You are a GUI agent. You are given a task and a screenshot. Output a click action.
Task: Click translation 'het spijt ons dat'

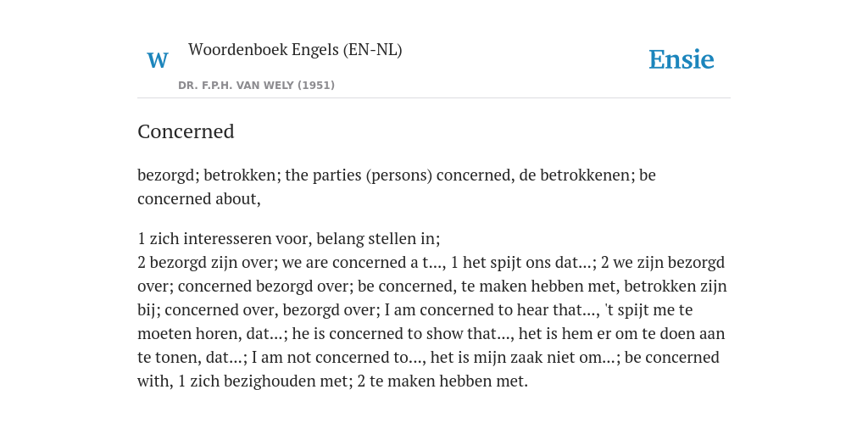tap(521, 263)
